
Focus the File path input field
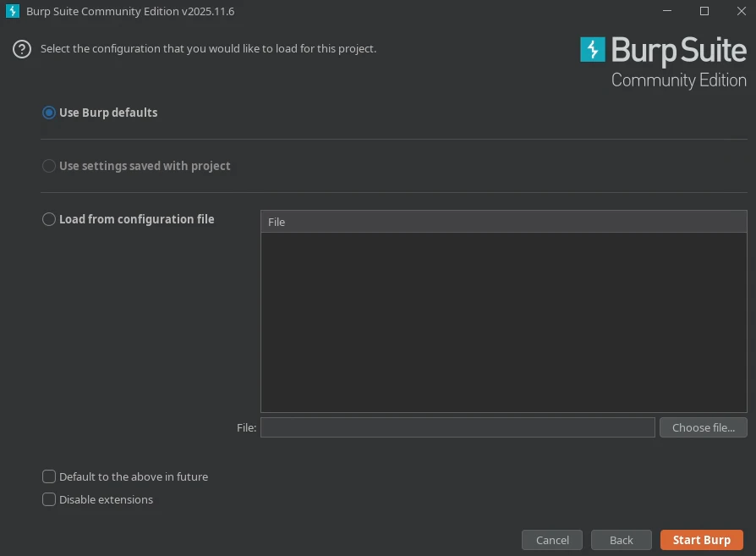click(x=457, y=427)
